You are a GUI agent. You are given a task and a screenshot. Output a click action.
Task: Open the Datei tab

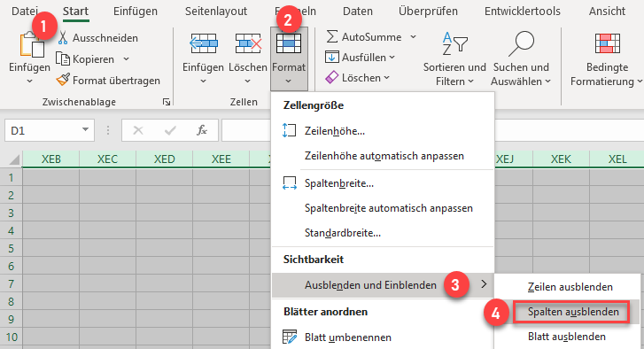tap(25, 12)
